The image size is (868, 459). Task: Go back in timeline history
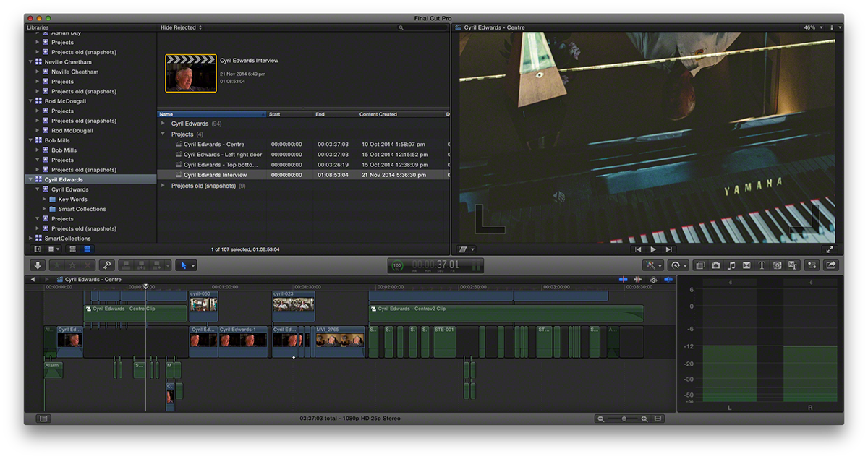pos(33,279)
